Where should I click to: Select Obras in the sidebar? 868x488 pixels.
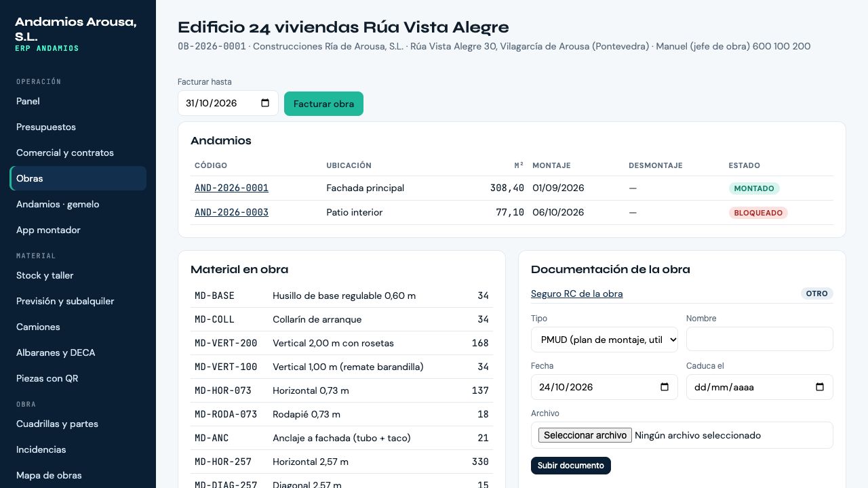(78, 178)
